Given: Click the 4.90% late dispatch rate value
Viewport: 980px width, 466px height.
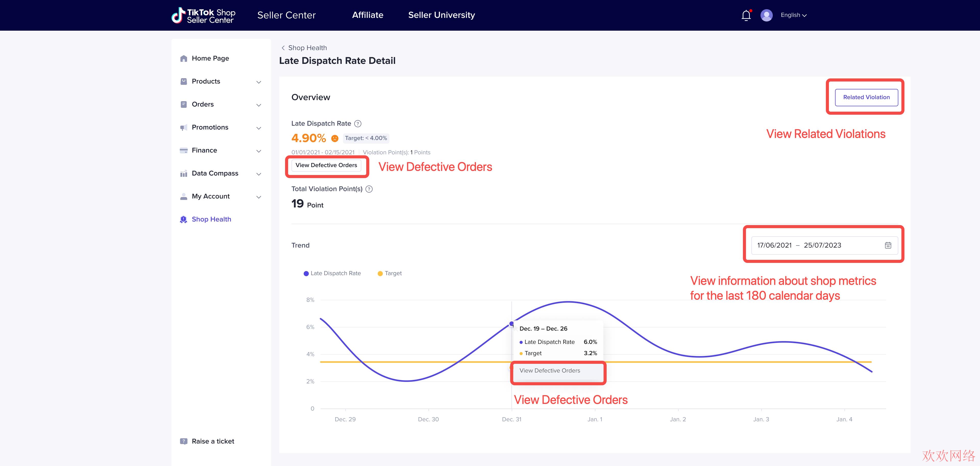Looking at the screenshot, I should pyautogui.click(x=309, y=138).
